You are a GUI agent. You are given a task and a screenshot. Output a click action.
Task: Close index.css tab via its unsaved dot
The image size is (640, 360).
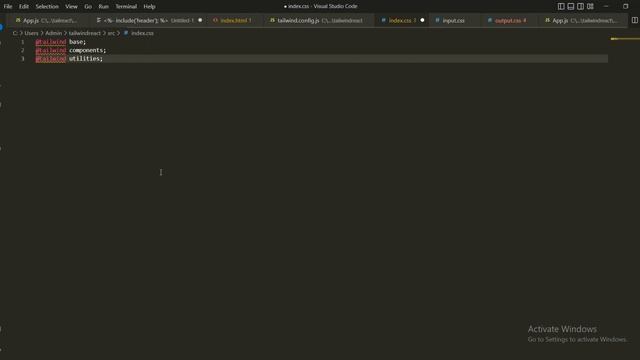422,20
